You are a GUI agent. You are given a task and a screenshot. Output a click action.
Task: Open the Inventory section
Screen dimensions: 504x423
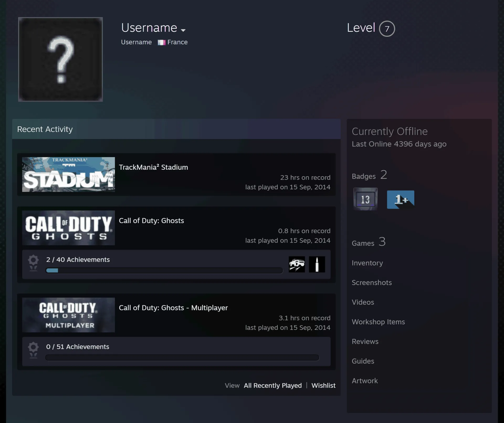coord(367,263)
